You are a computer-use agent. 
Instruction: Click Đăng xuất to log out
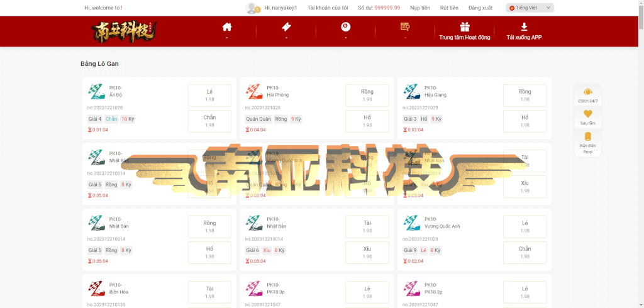click(x=480, y=8)
